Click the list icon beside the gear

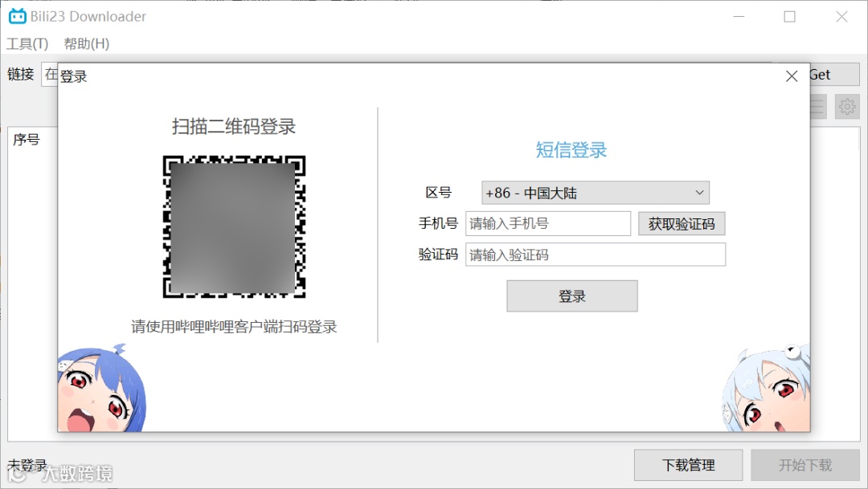(x=818, y=106)
